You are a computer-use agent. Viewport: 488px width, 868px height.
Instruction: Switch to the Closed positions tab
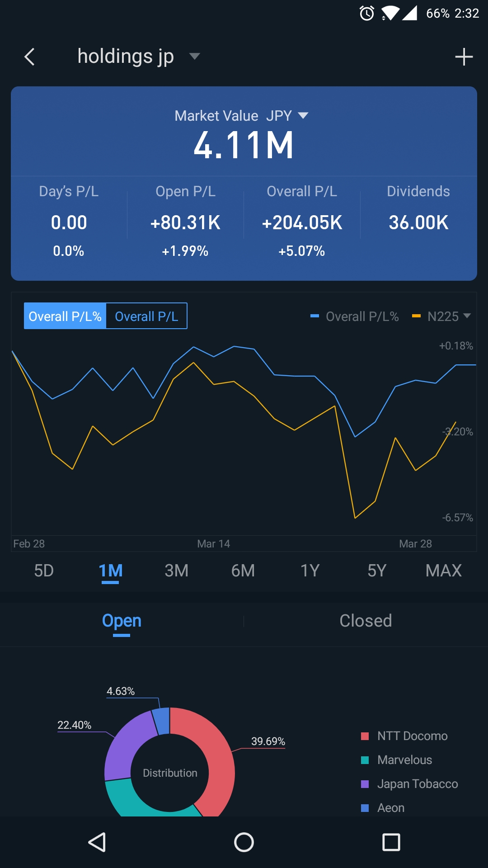pos(366,621)
